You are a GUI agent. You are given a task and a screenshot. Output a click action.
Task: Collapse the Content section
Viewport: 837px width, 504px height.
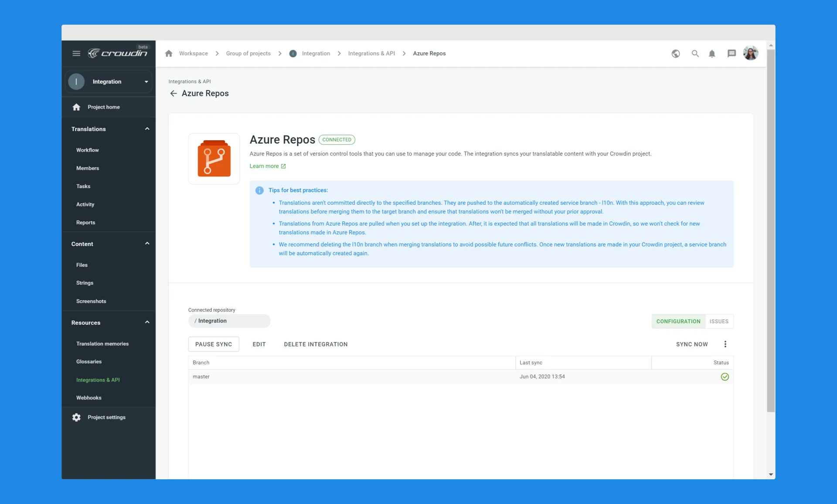pyautogui.click(x=147, y=244)
